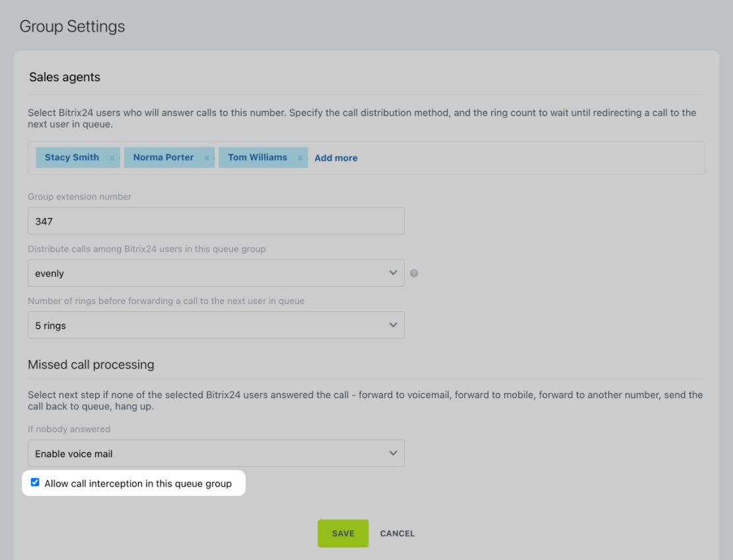733x560 pixels.
Task: Remove Tom Williams from the queue
Action: click(x=300, y=158)
